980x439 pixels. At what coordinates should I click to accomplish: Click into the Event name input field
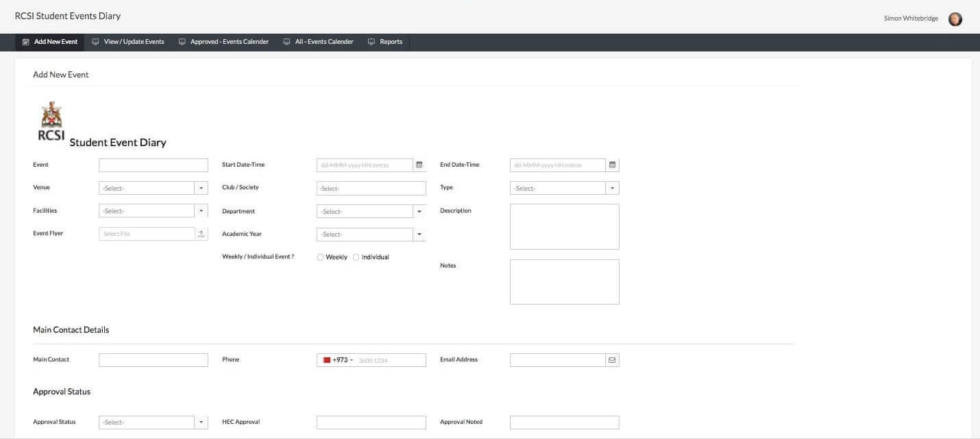pyautogui.click(x=154, y=165)
